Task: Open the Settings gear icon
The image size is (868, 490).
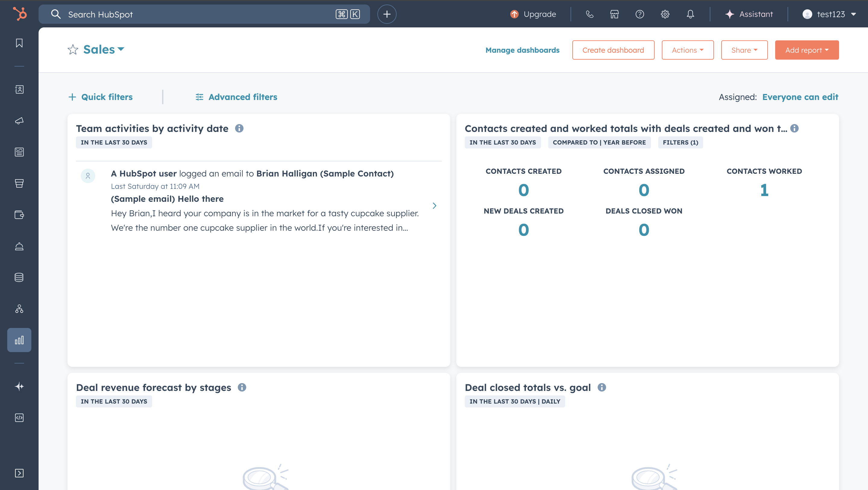Action: [665, 14]
